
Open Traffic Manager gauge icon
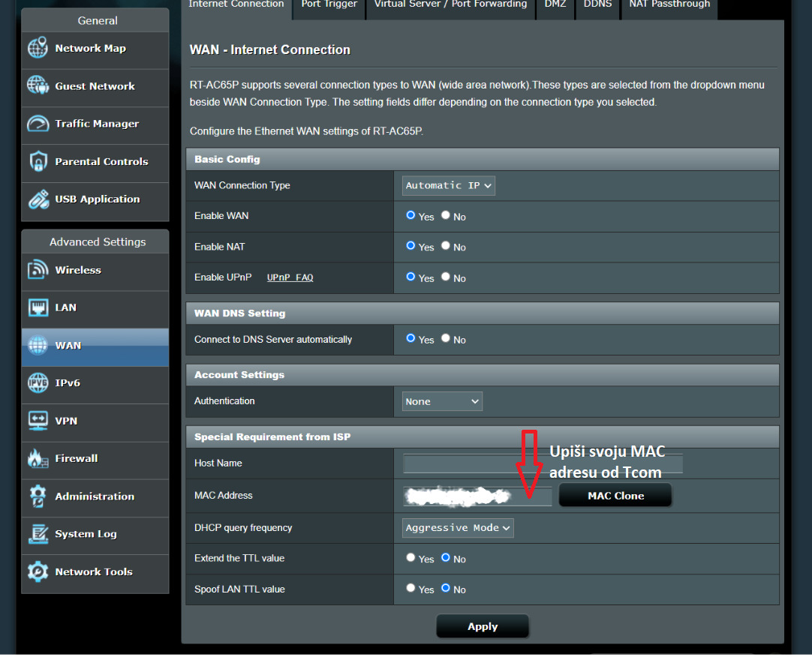[x=38, y=124]
